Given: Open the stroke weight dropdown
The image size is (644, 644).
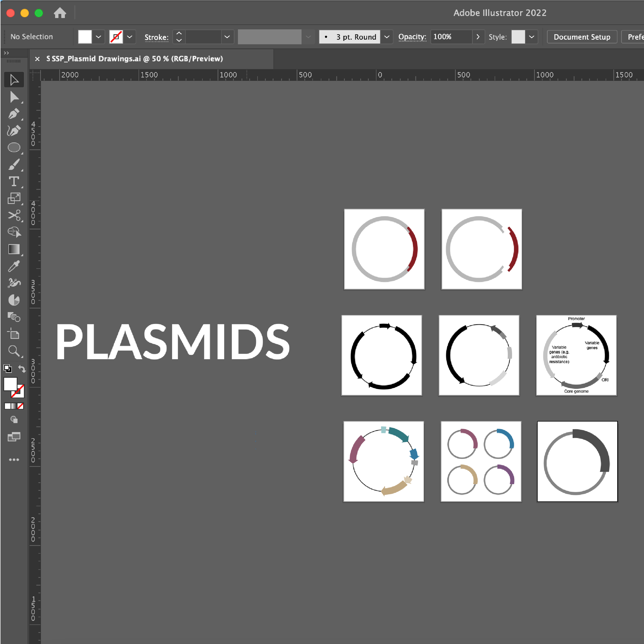Looking at the screenshot, I should (227, 37).
